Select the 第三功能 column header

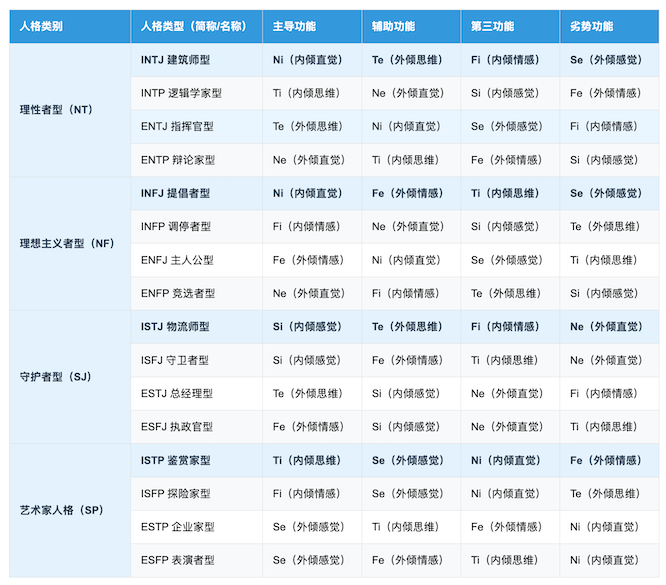coord(493,25)
